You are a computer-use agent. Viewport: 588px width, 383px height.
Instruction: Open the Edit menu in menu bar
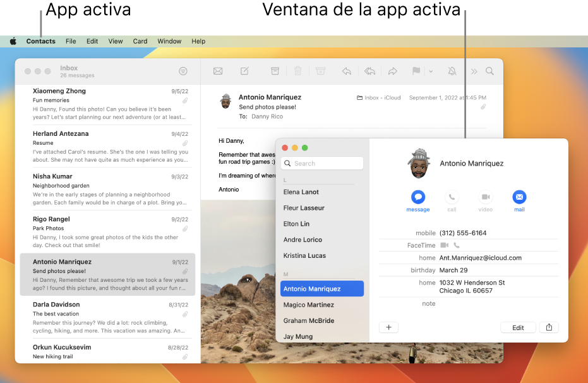(92, 41)
